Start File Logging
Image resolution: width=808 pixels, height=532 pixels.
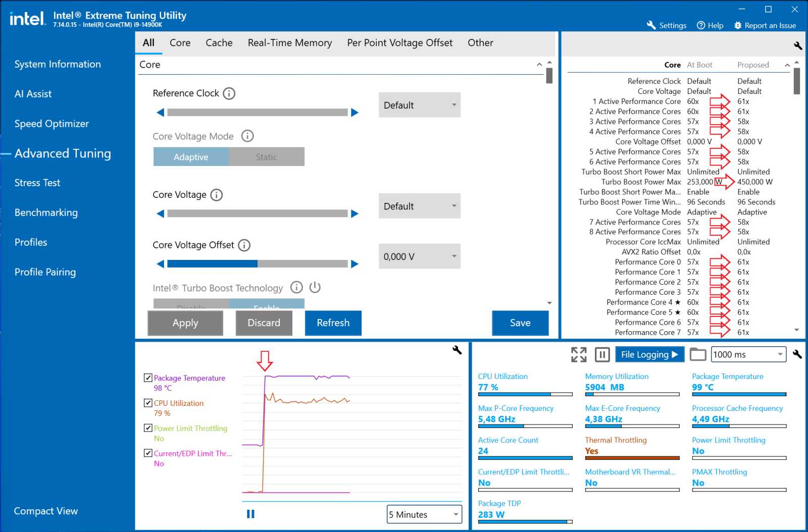point(649,354)
